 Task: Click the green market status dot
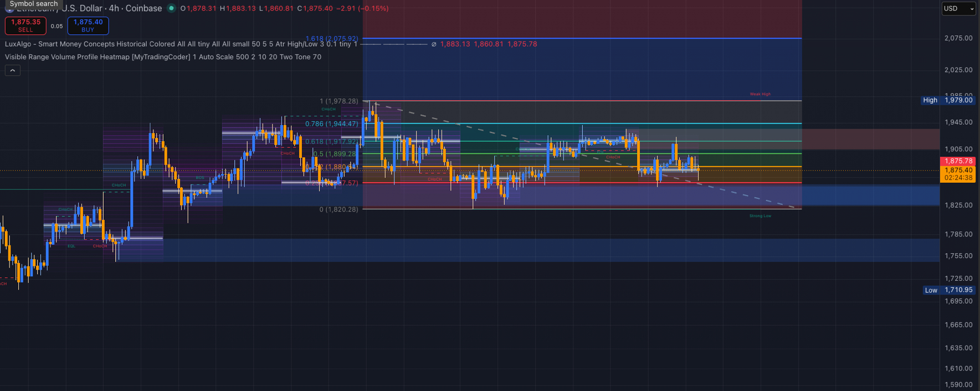tap(171, 8)
